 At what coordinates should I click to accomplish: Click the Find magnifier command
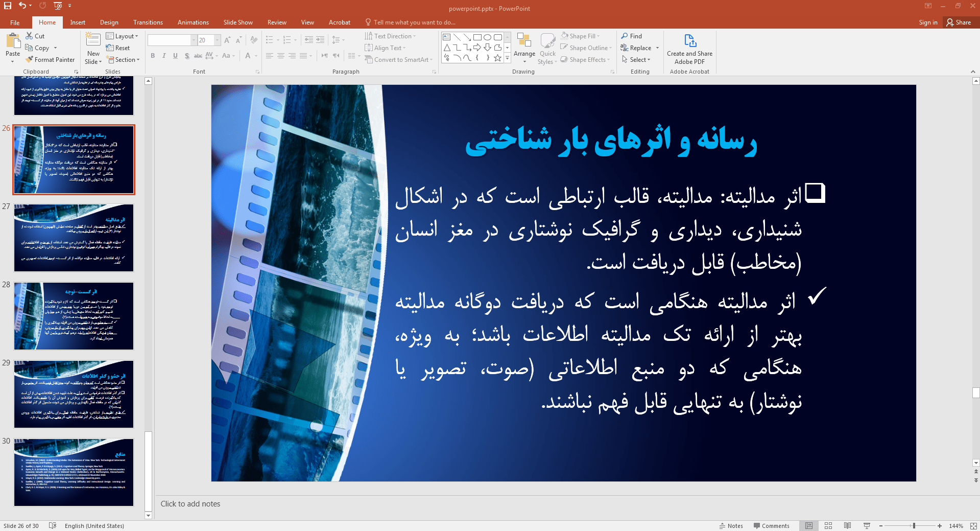(632, 36)
